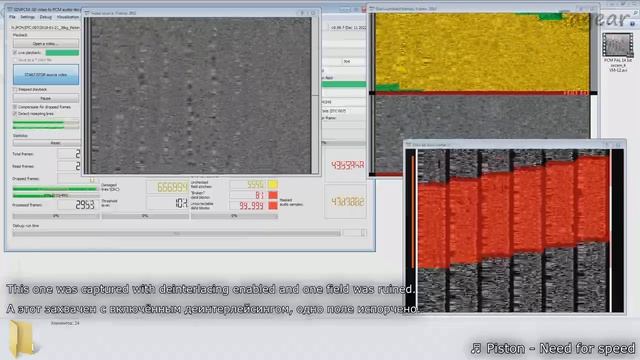
Task: Toggle the Stepped playback checkbox
Action: coord(15,89)
